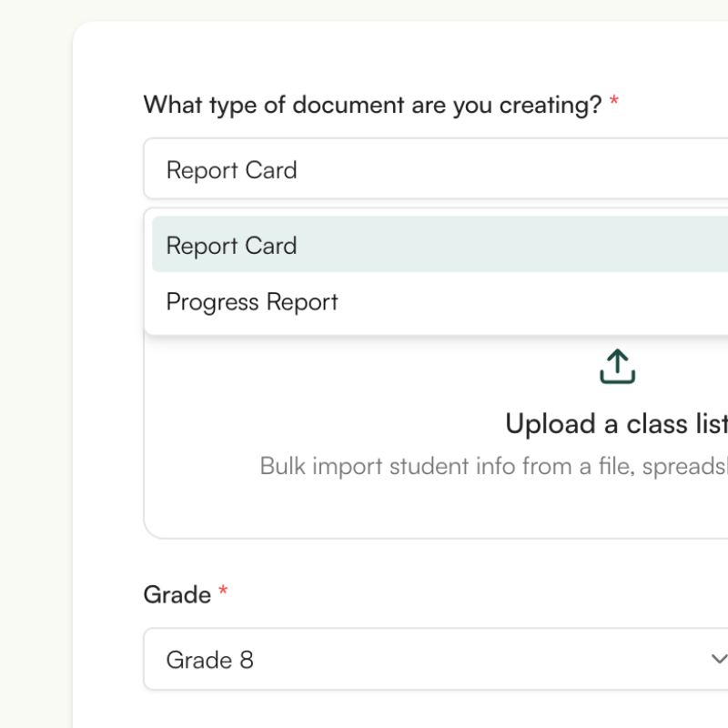Screen dimensions: 728x728
Task: Click the Grade label text
Action: pos(177,594)
